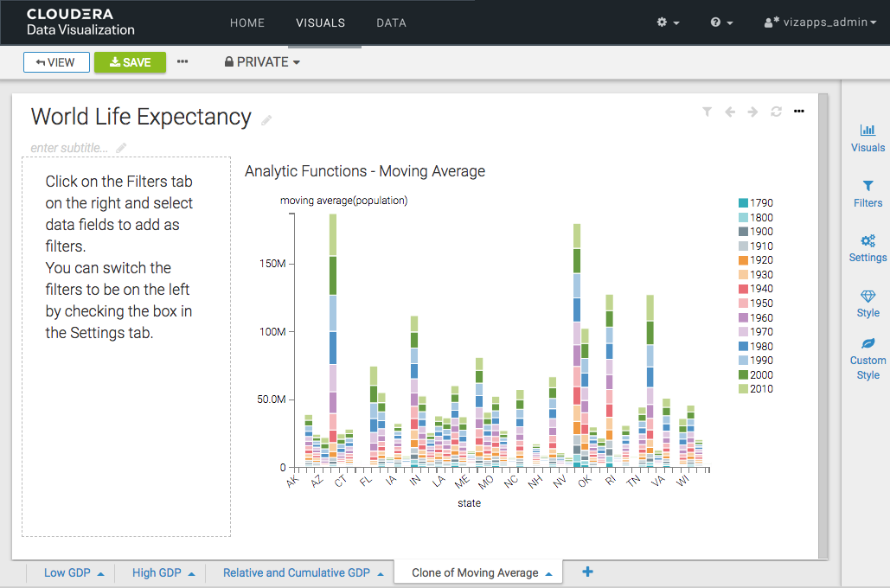Click the green SAVE button
The width and height of the screenshot is (890, 588).
(x=130, y=62)
